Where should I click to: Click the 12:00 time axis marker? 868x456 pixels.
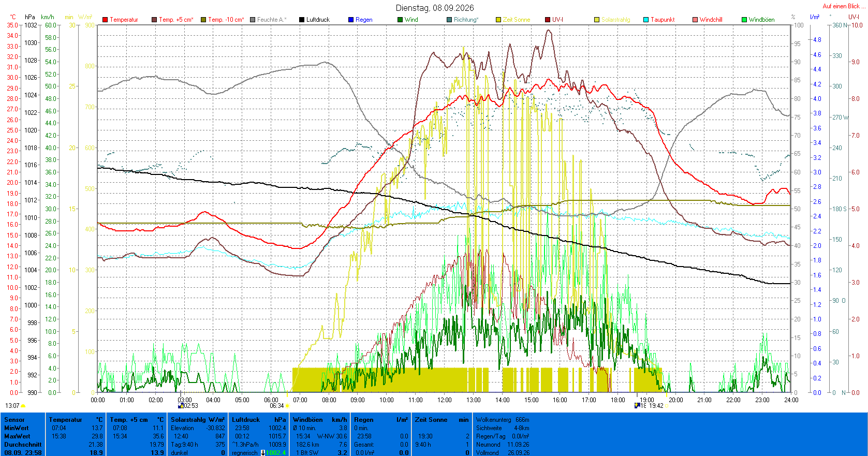point(444,400)
